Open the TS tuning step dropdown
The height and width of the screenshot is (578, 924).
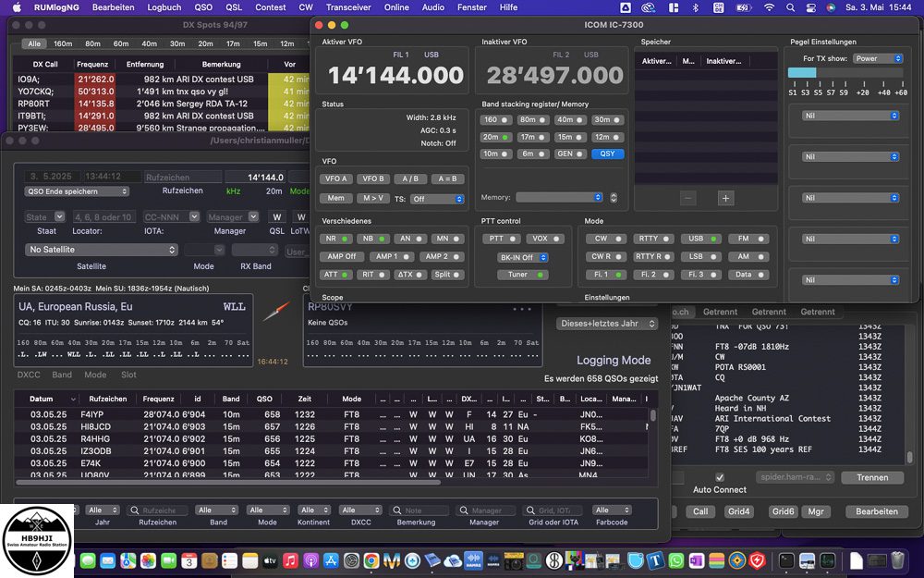point(437,200)
